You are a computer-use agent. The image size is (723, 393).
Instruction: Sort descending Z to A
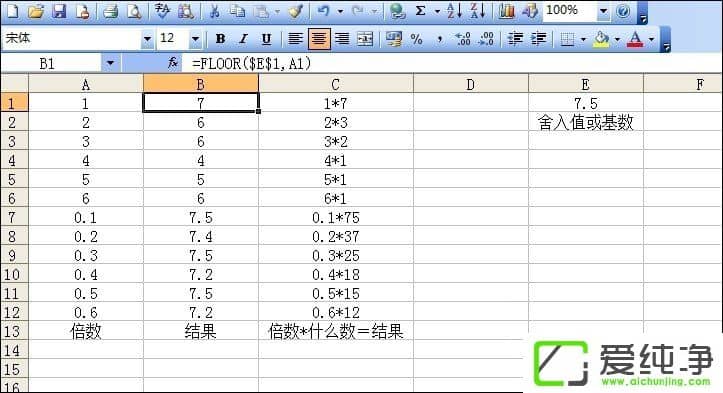[x=478, y=11]
